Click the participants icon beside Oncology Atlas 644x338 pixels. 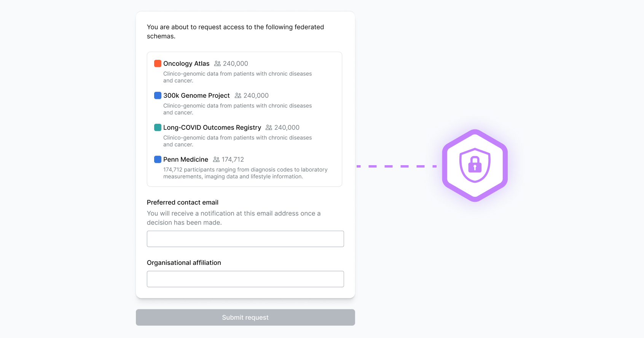pos(217,64)
